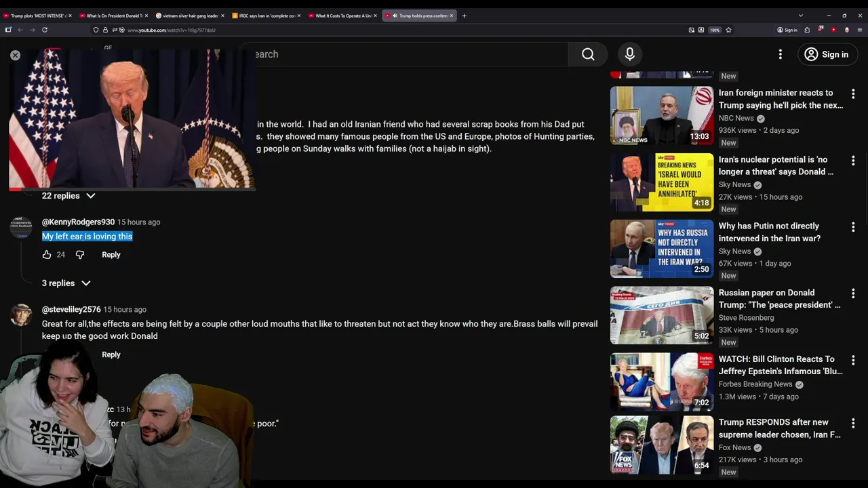Open YouTube settings three-dot menu
Image resolution: width=868 pixels, height=488 pixels.
[781, 54]
